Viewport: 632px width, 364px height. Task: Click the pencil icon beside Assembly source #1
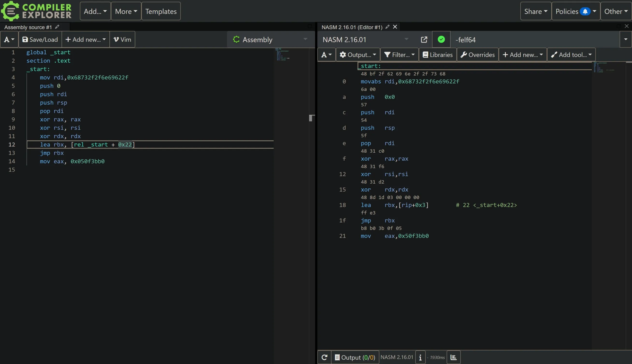(x=57, y=27)
